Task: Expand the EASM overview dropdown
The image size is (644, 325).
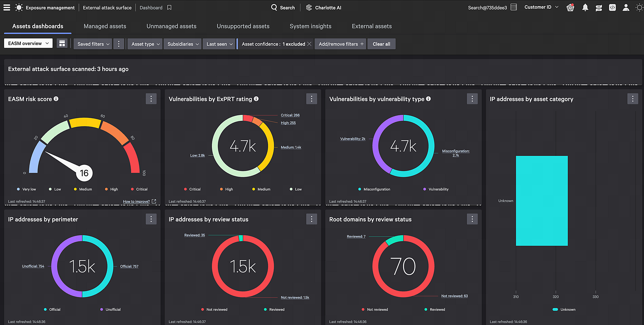Action: coord(28,43)
